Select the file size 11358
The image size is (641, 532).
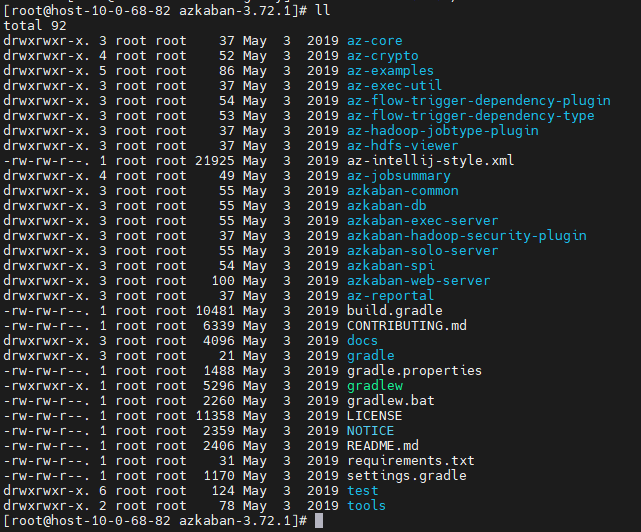tap(215, 416)
